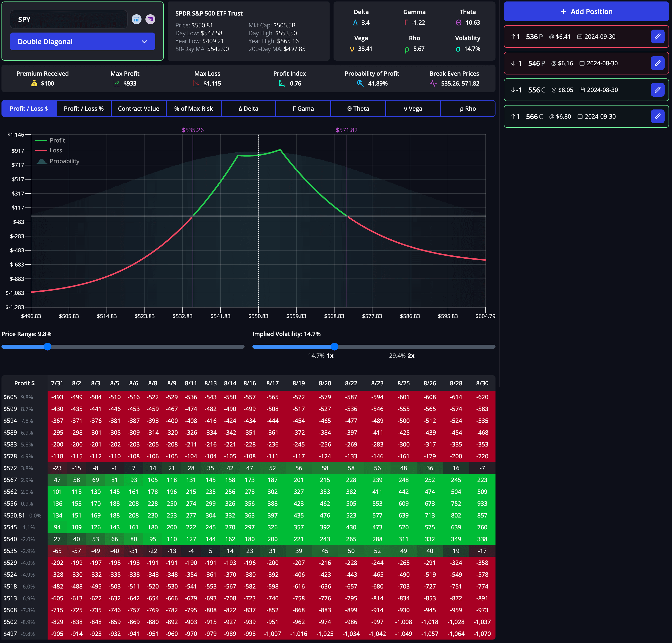Click the Rho symbol icon
The width and height of the screenshot is (672, 643).
[x=407, y=49]
